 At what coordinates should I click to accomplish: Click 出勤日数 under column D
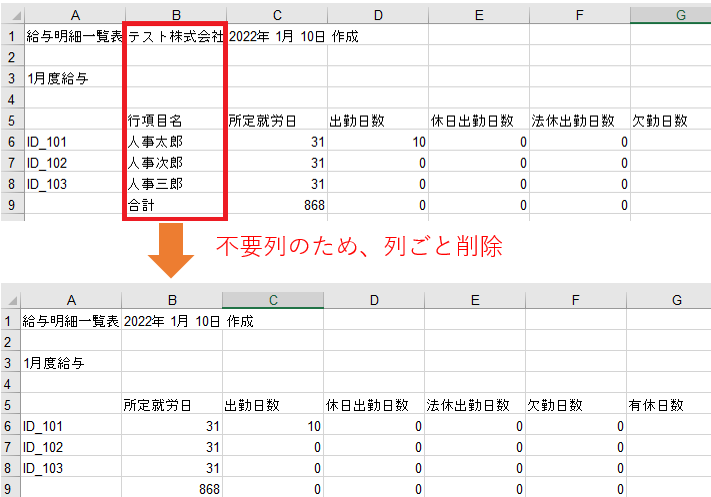click(378, 121)
